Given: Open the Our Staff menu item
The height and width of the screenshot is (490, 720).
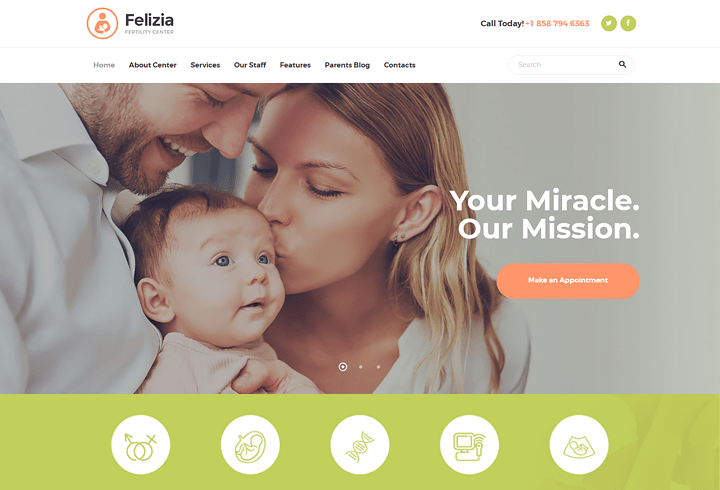Looking at the screenshot, I should [250, 65].
